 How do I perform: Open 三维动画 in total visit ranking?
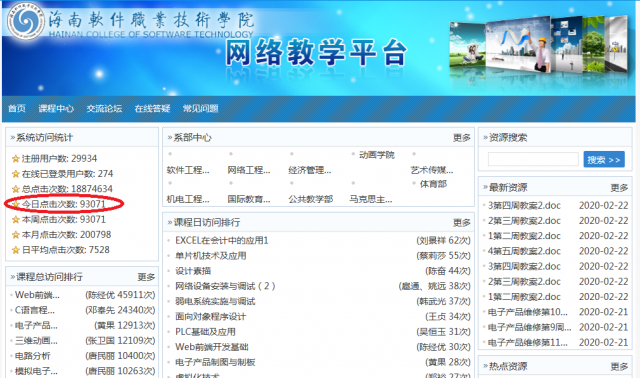(36, 341)
